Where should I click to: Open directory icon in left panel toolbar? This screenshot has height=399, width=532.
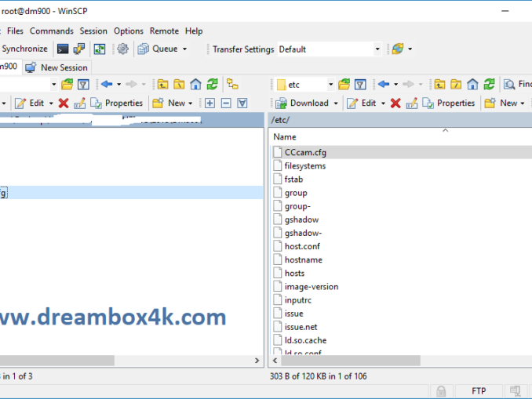click(67, 85)
